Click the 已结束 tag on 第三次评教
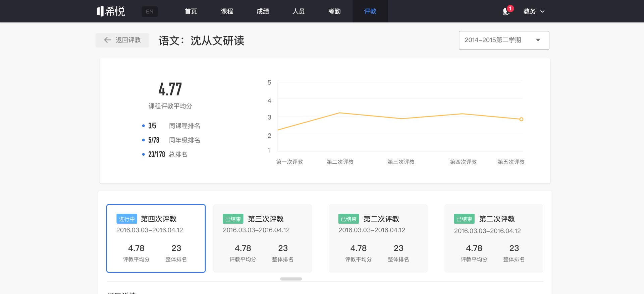Screen dimensions: 644x294 [x=233, y=219]
